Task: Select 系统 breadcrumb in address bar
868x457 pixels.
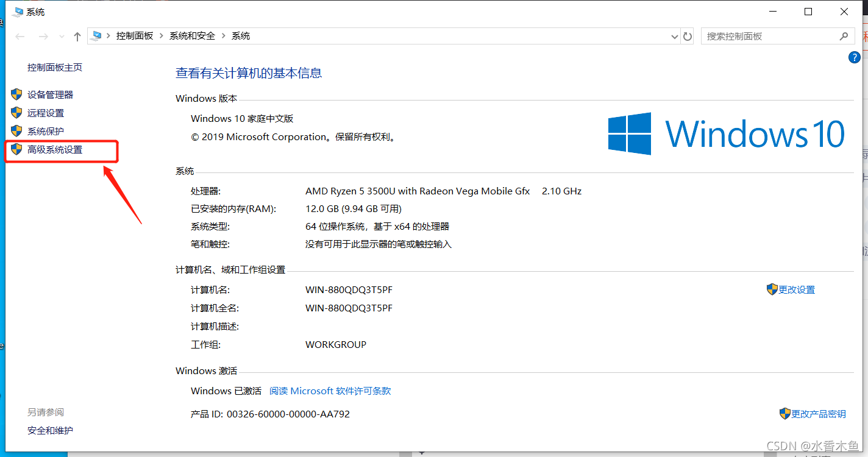Action: [x=241, y=36]
